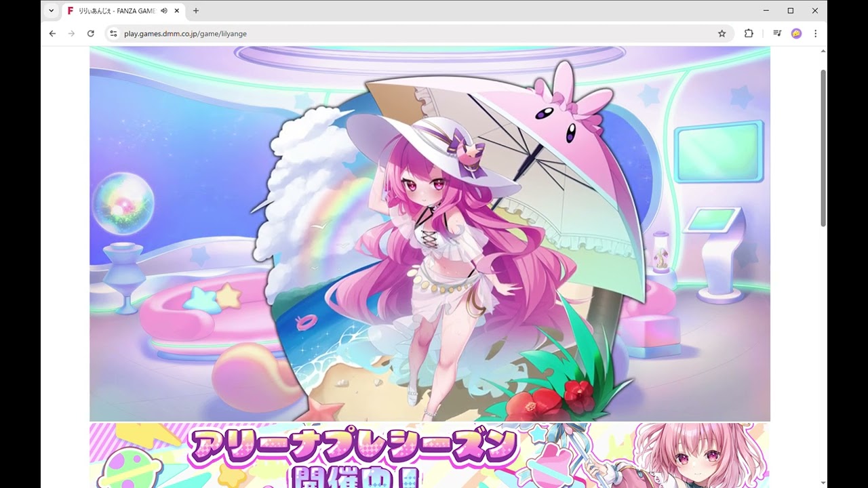
Task: Open the Extensions puzzle-piece menu
Action: point(749,33)
